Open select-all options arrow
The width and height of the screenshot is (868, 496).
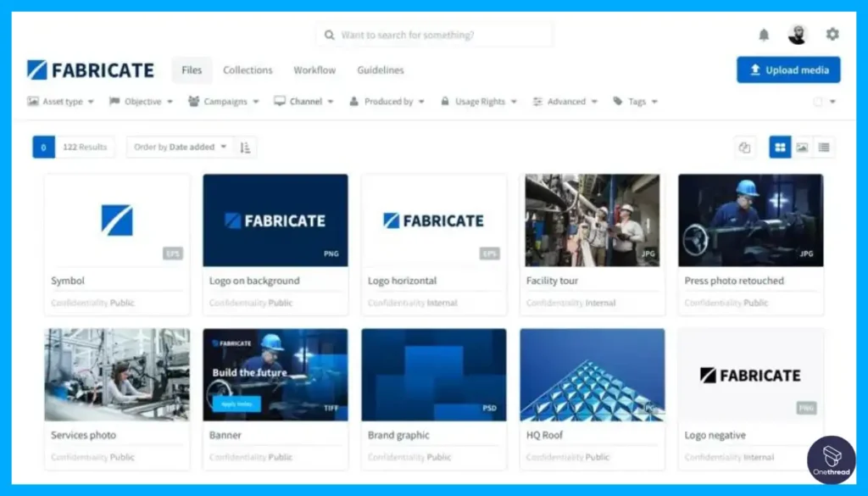click(832, 102)
